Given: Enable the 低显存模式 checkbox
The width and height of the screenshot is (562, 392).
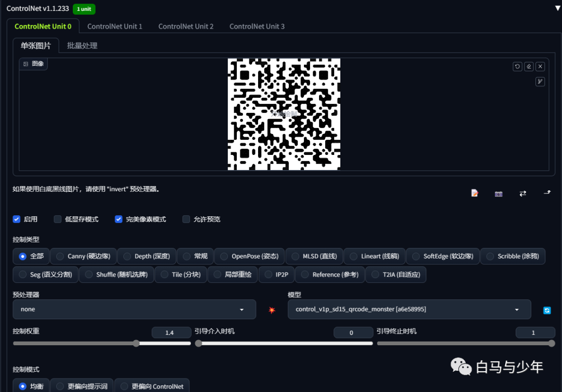Looking at the screenshot, I should [x=57, y=219].
